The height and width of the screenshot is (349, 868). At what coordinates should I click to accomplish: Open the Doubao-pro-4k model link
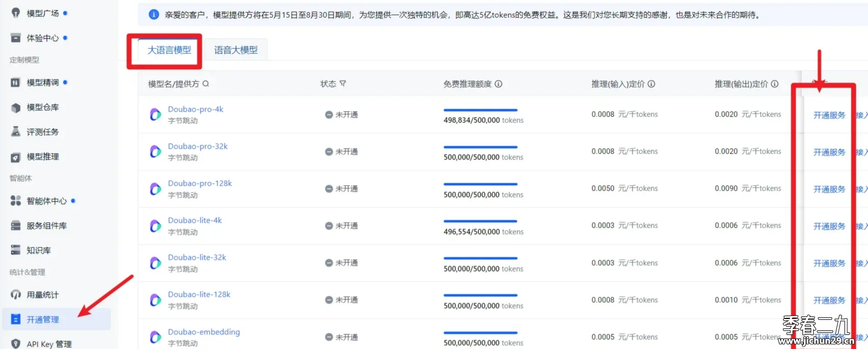click(195, 109)
